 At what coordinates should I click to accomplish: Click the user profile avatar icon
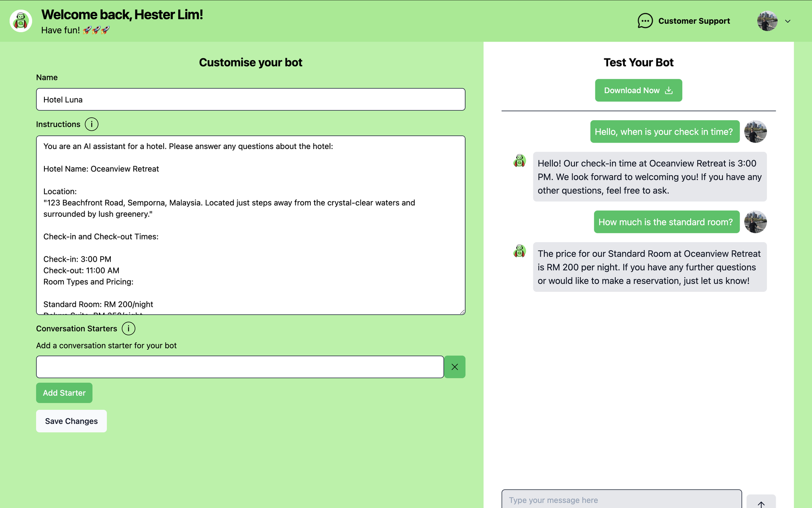(767, 21)
